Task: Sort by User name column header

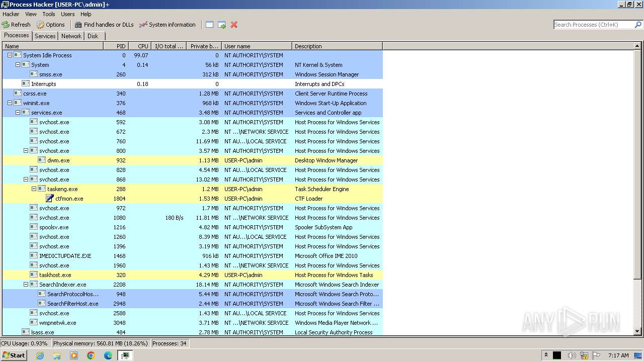Action: click(x=257, y=46)
